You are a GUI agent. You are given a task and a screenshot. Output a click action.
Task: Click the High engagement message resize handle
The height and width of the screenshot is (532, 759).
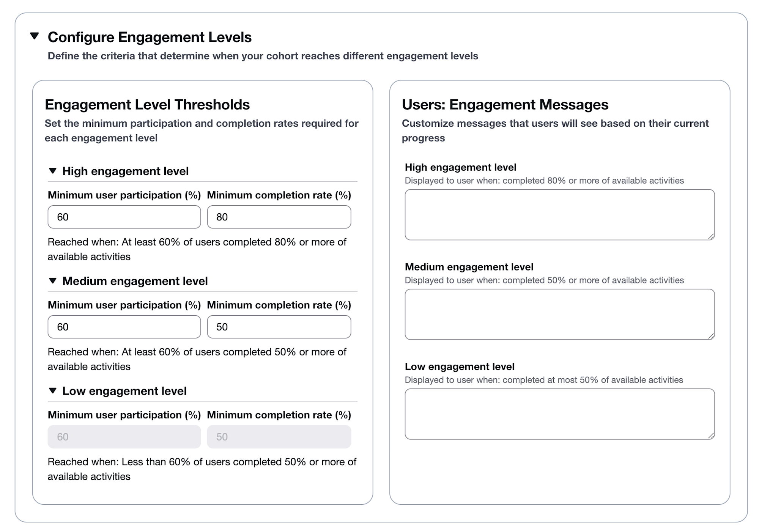pyautogui.click(x=711, y=236)
